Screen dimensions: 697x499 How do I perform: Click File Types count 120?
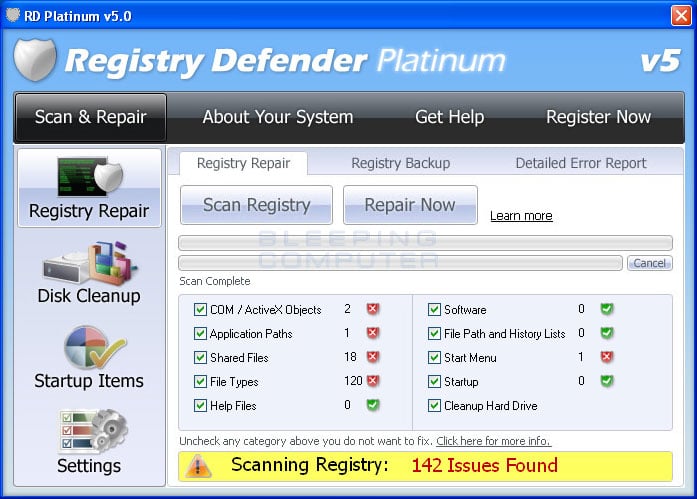(353, 381)
